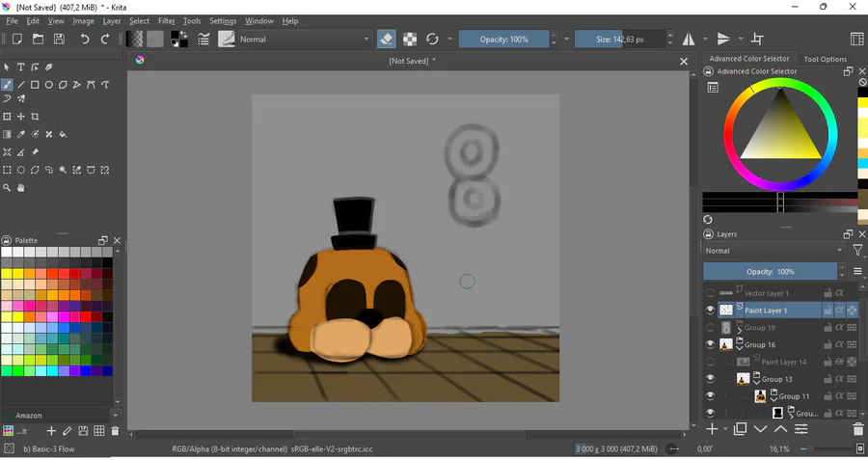Select the Zoom tool

click(x=7, y=188)
